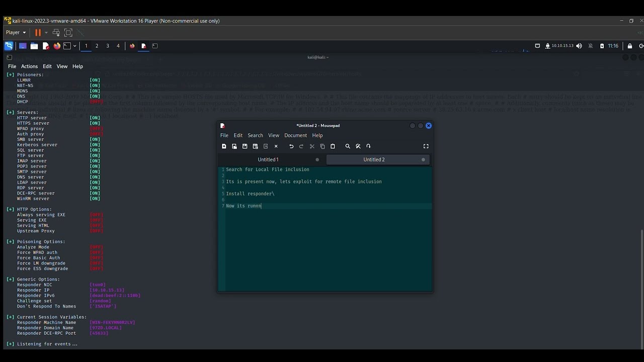Viewport: 644px width, 362px height.
Task: Undo the last edit in Mousepad
Action: click(291, 146)
